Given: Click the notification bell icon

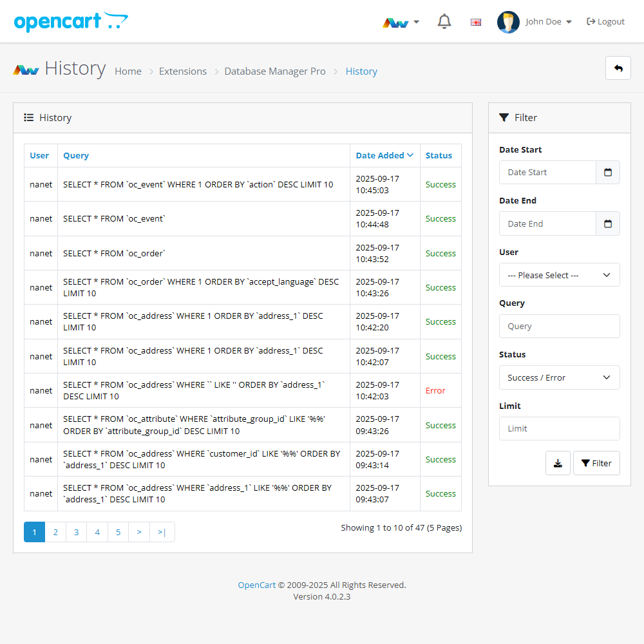Looking at the screenshot, I should click(x=444, y=22).
